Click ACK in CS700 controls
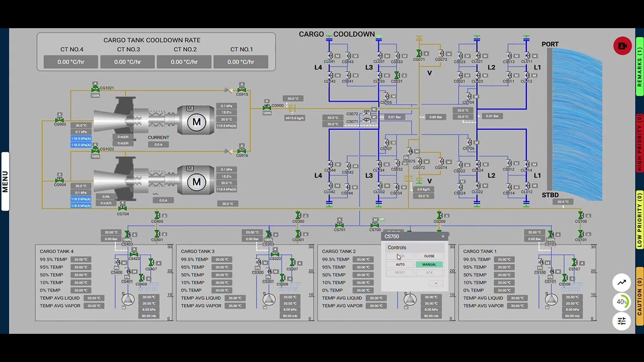644x362 pixels. tap(429, 273)
